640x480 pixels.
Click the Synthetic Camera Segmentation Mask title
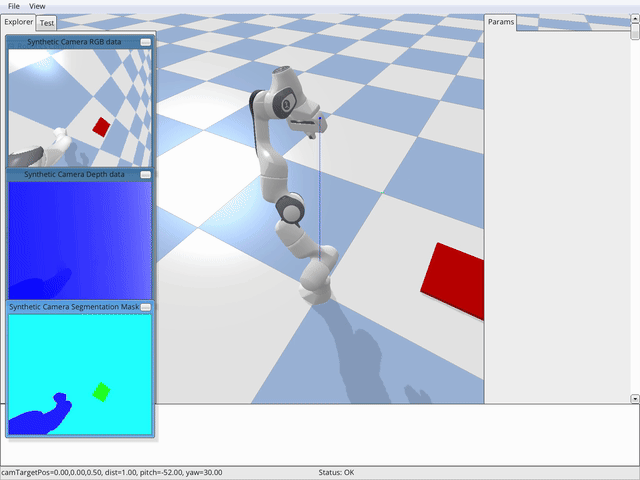pyautogui.click(x=74, y=307)
